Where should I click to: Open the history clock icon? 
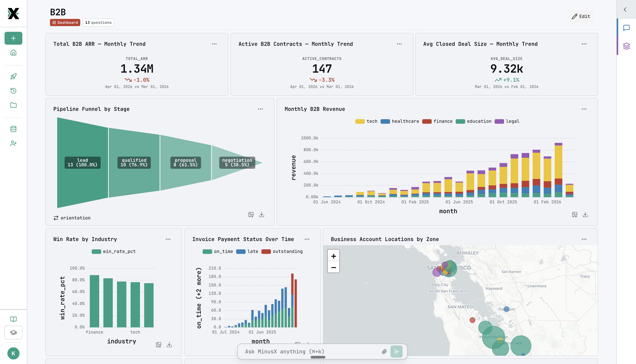click(x=13, y=91)
